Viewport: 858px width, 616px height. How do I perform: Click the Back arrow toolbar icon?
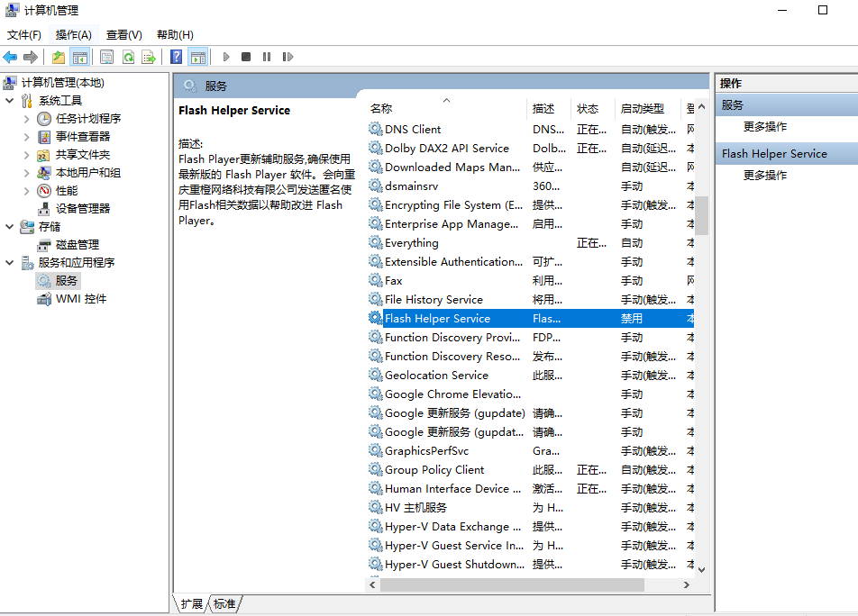[x=10, y=57]
